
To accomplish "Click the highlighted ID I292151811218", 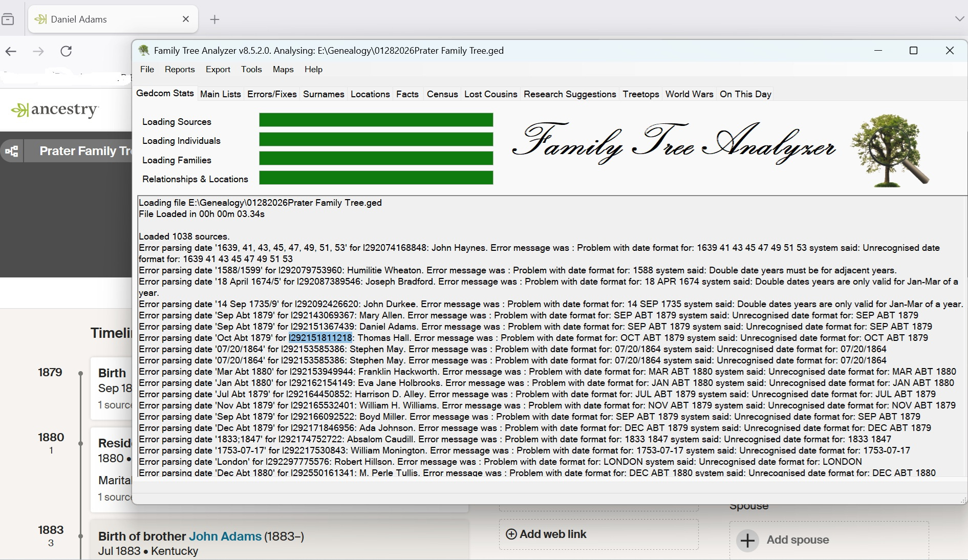I will point(320,338).
